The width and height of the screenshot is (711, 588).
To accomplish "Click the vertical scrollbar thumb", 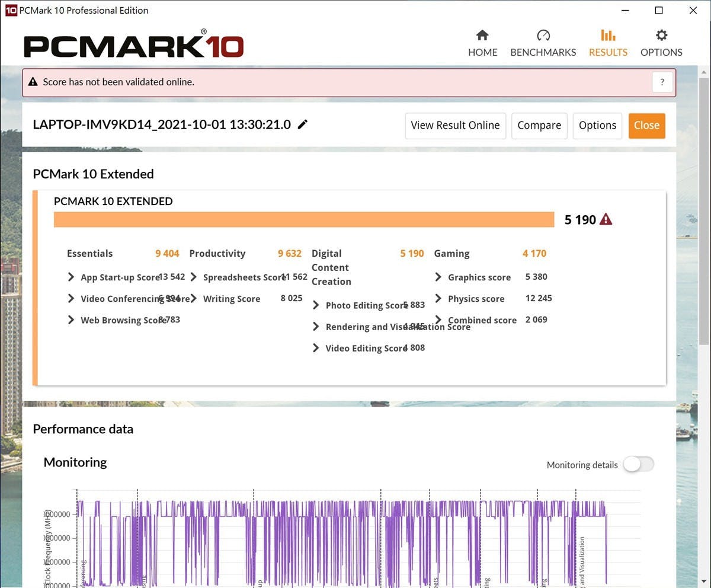I will tap(704, 210).
